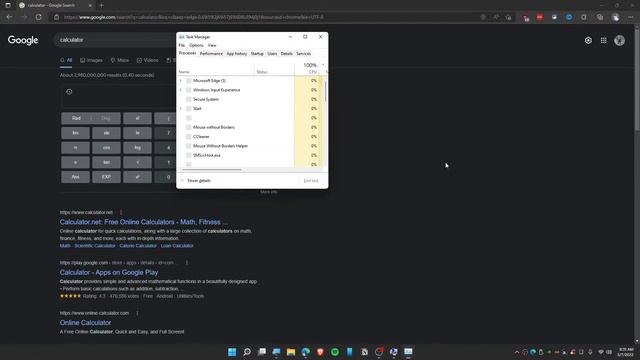Open a new browser tab with plus icon

tap(102, 5)
